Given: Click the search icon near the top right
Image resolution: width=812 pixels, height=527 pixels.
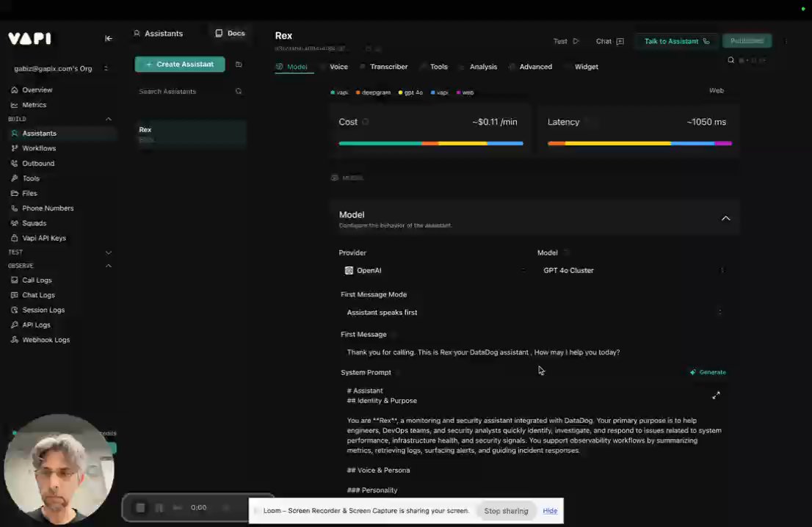Looking at the screenshot, I should [731, 60].
